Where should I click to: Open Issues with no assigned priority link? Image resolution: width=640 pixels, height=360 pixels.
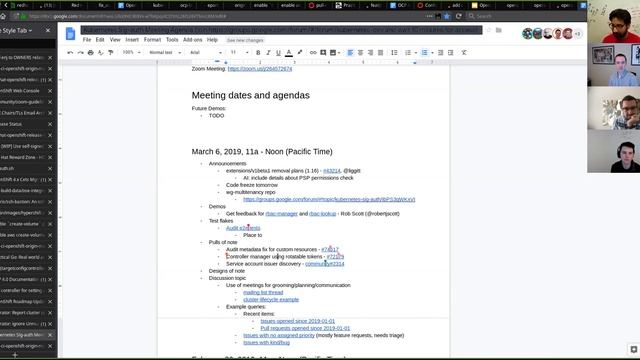click(x=279, y=336)
